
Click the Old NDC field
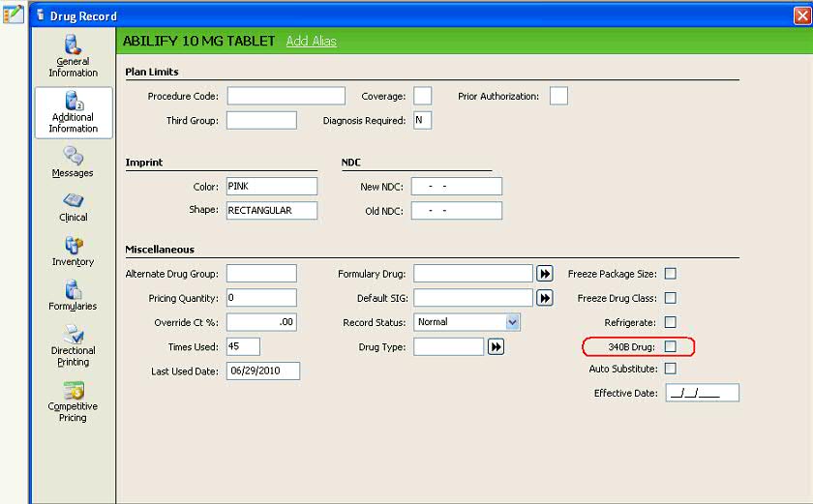[457, 210]
